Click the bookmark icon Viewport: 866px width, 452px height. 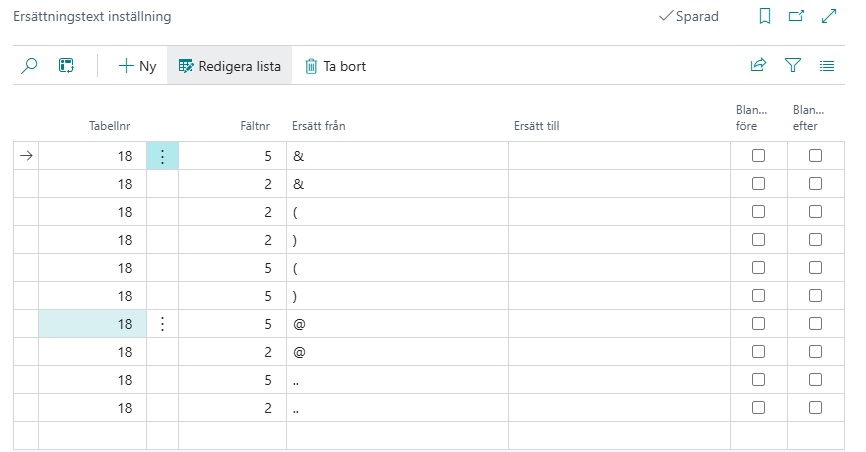click(765, 16)
